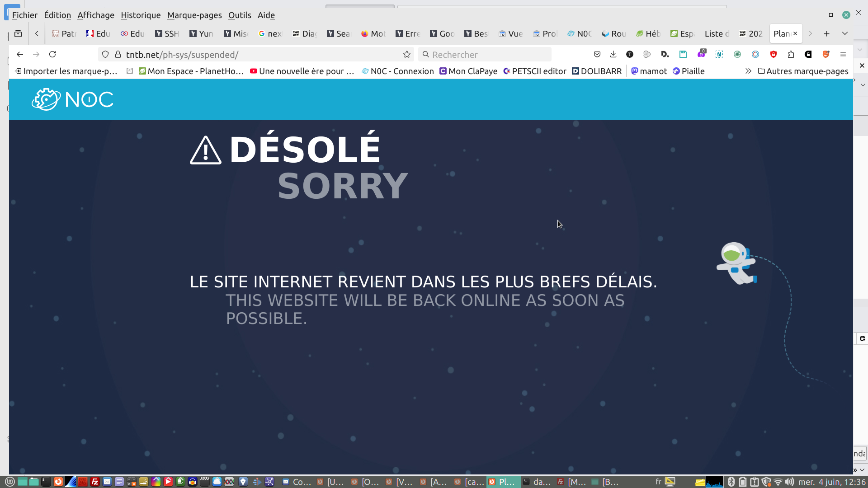Open the Firefox downloads icon
Screen dimensions: 868x488
pyautogui.click(x=613, y=54)
